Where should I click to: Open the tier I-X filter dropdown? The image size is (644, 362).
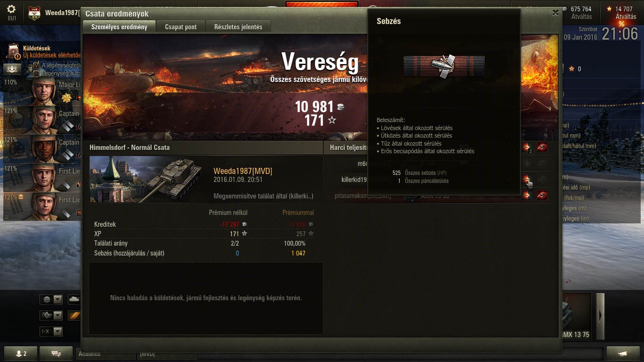coord(51,331)
